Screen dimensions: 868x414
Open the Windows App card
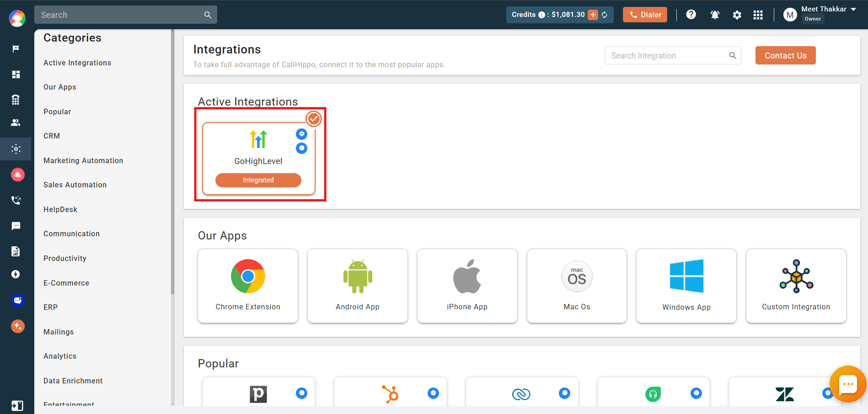[x=686, y=286]
